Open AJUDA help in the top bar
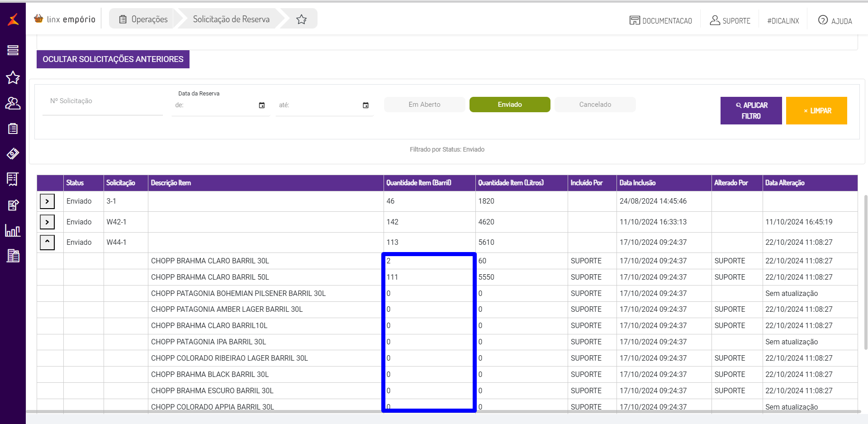The image size is (868, 424). click(x=835, y=21)
